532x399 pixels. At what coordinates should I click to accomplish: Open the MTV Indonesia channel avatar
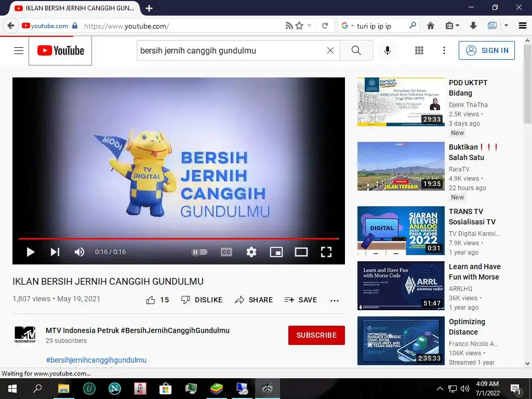click(x=25, y=335)
